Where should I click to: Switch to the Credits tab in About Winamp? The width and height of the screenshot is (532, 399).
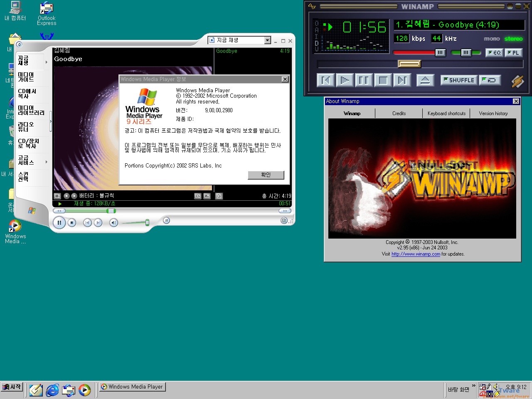click(x=399, y=113)
